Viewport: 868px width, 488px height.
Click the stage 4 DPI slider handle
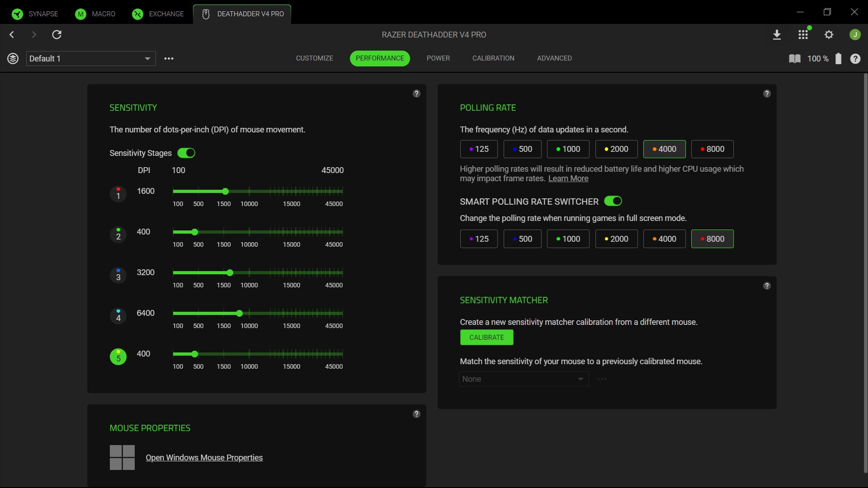coord(240,314)
